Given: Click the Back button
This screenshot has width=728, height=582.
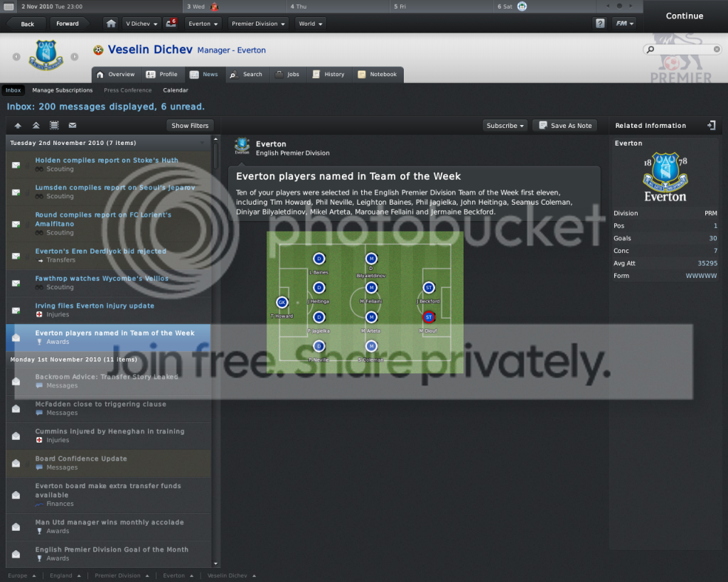Looking at the screenshot, I should click(26, 23).
